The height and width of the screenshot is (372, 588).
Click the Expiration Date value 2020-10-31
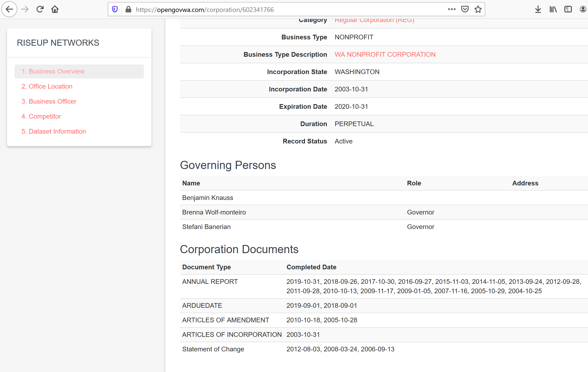351,106
